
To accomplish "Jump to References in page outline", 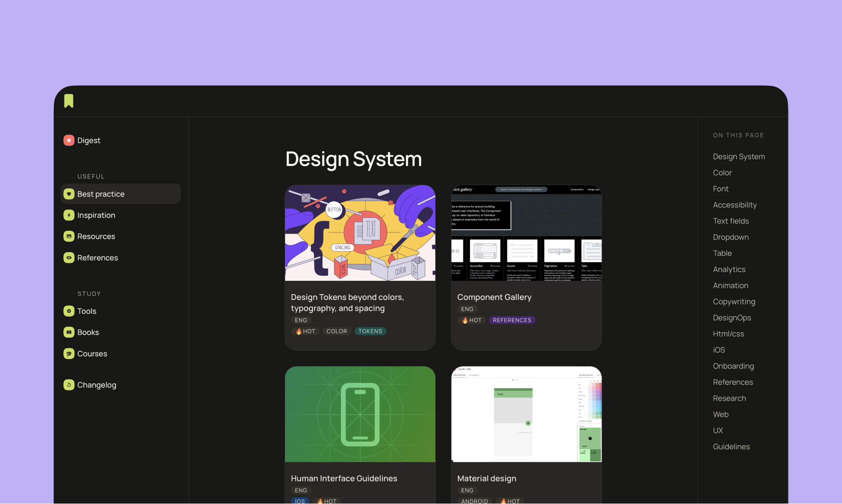I will tap(733, 382).
